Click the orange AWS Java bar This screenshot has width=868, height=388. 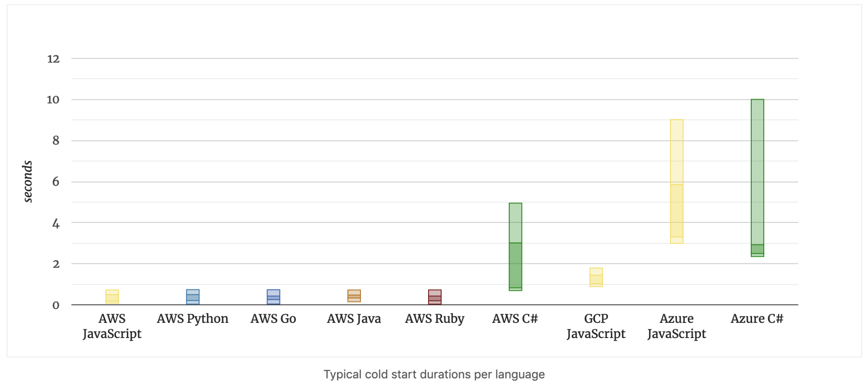tap(354, 296)
